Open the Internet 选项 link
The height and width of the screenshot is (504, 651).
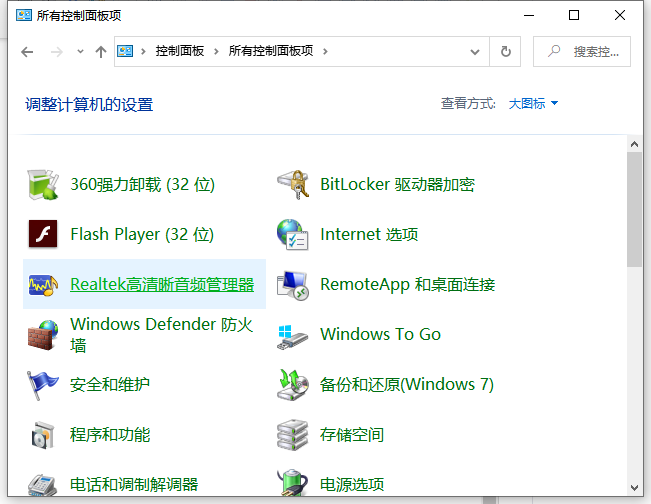369,235
